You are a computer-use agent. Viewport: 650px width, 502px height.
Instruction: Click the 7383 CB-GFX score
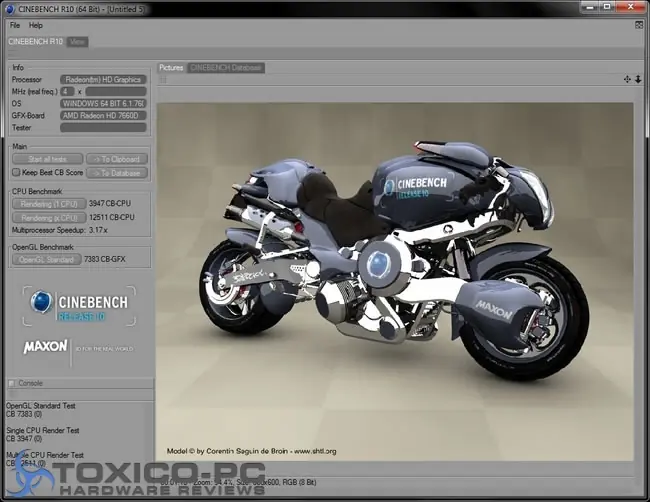click(x=104, y=259)
